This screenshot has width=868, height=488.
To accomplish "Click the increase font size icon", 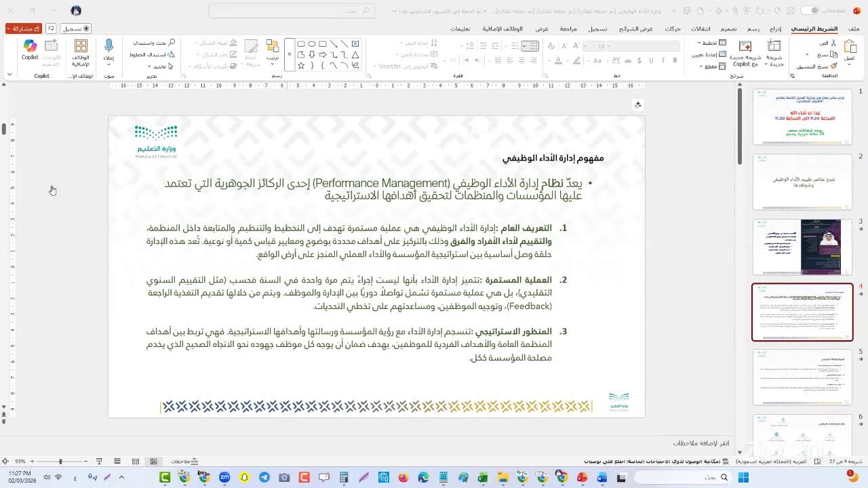I will coord(577,46).
